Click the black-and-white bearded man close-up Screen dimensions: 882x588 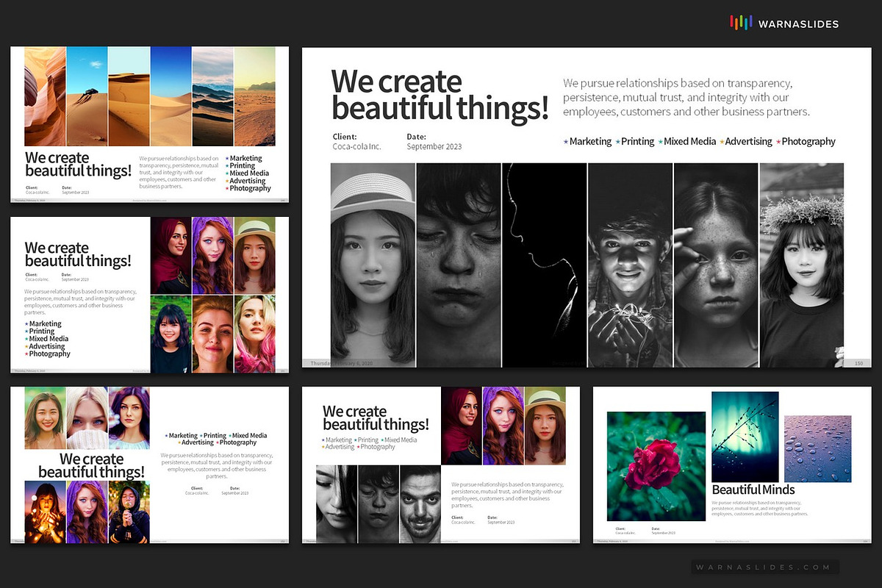coord(420,503)
